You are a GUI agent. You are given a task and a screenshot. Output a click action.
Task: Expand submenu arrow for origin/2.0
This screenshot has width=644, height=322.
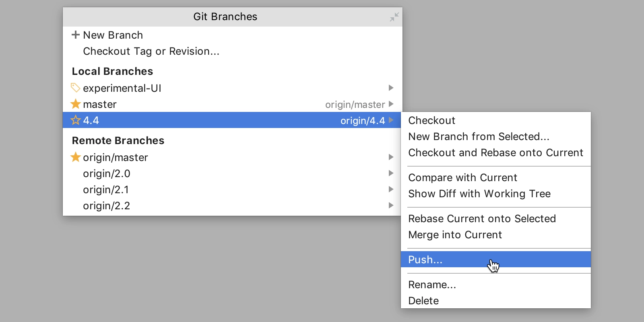coord(391,173)
